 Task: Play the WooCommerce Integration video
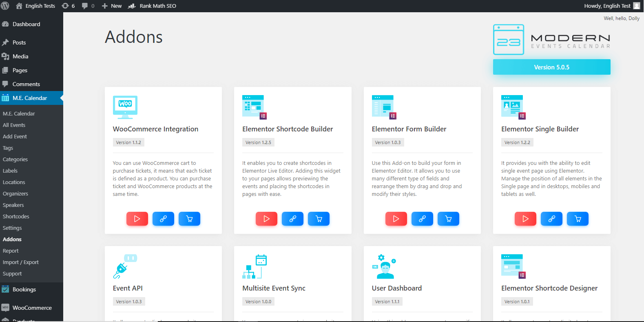[x=137, y=219]
